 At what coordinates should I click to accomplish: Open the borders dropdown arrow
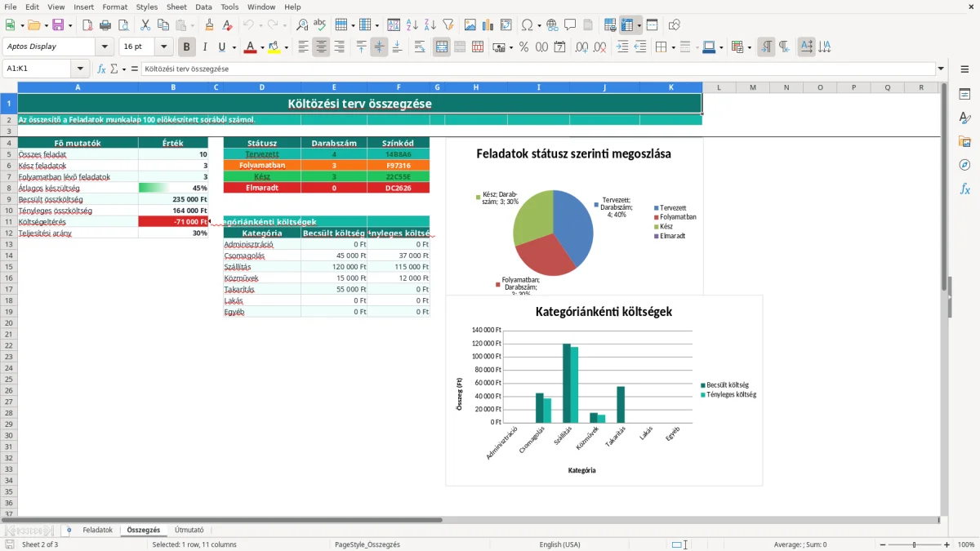click(x=675, y=47)
